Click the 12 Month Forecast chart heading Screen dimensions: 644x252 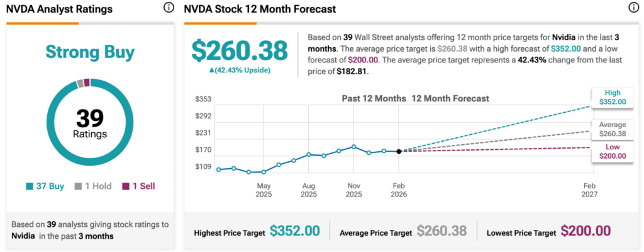[450, 99]
